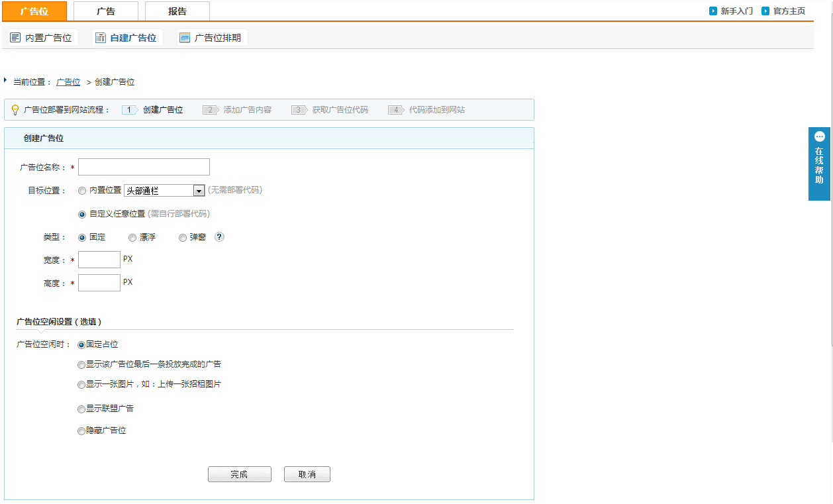Switch to the 广告位 main tab
The width and height of the screenshot is (833, 504).
[x=34, y=11]
